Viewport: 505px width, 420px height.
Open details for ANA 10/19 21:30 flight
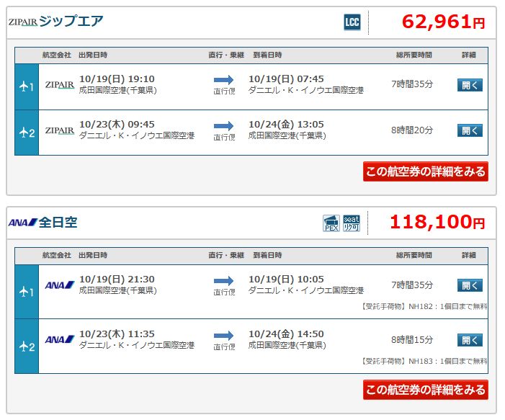[470, 285]
